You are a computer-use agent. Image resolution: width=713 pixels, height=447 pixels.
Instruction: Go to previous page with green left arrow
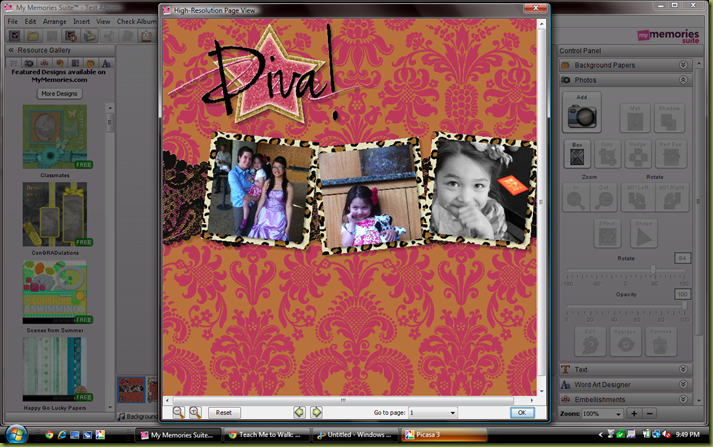click(299, 412)
